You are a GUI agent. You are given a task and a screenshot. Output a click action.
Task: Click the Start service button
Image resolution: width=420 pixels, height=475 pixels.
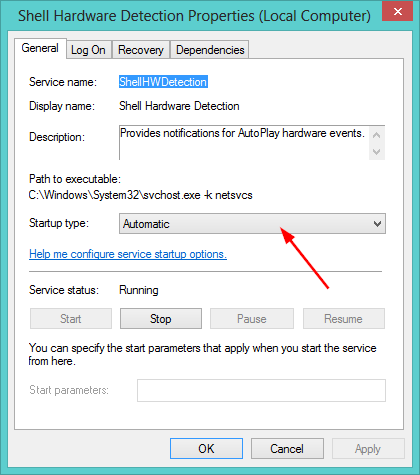(71, 319)
